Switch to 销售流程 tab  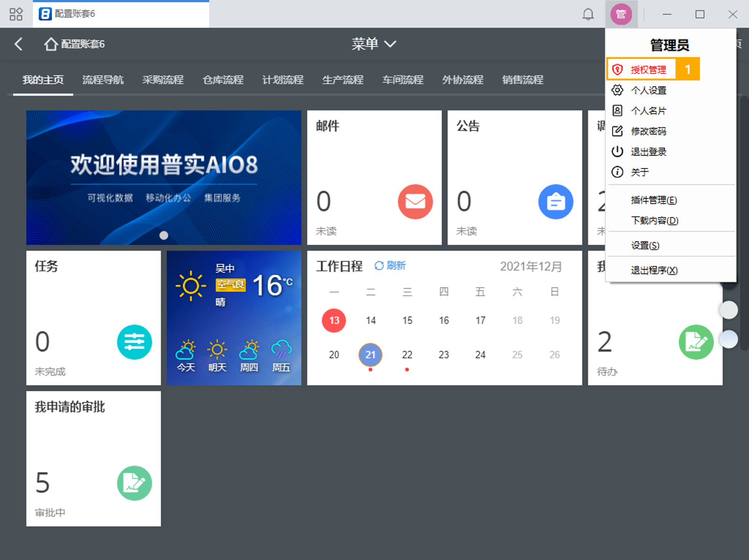[x=522, y=80]
